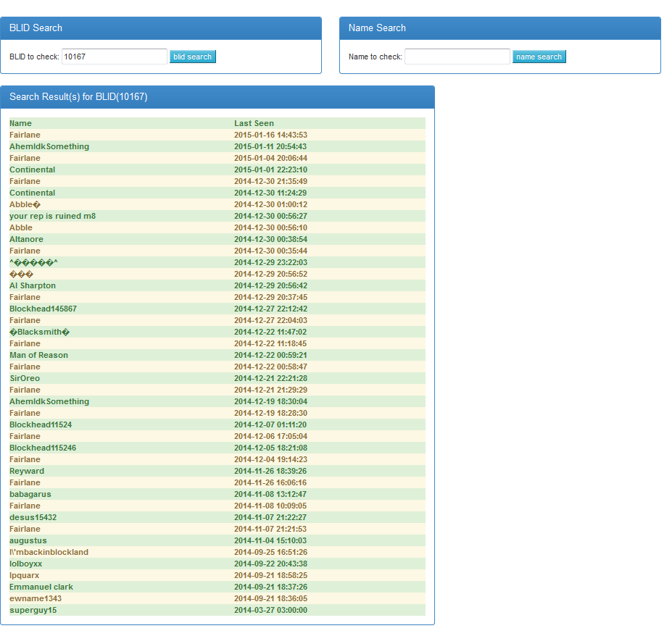This screenshot has height=636, width=672.
Task: Click the Altanore name entry
Action: [26, 239]
